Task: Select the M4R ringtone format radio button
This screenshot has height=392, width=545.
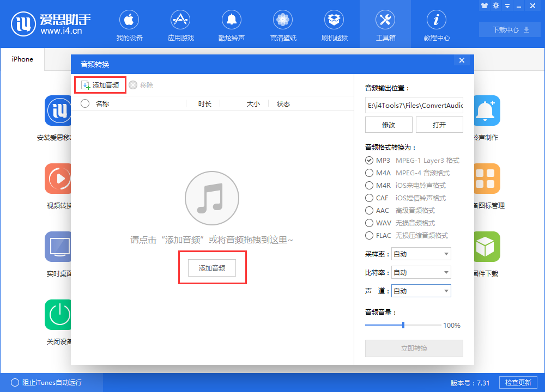Action: [369, 186]
